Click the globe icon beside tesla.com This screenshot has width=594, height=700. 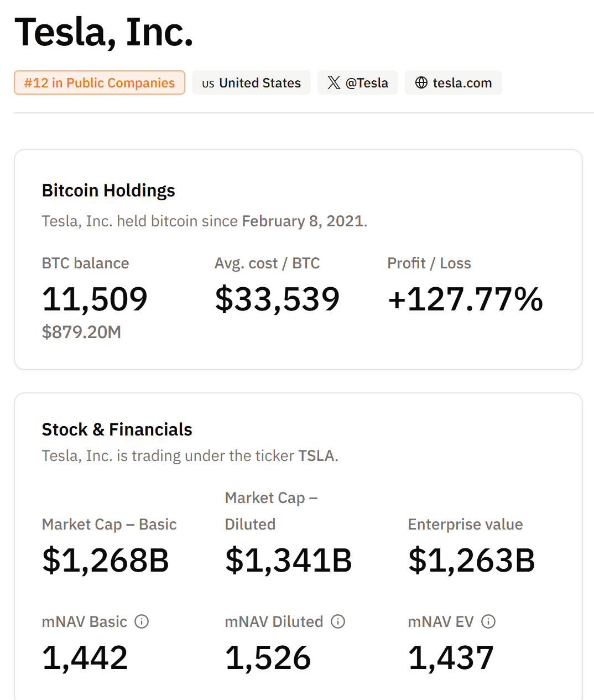tap(422, 82)
